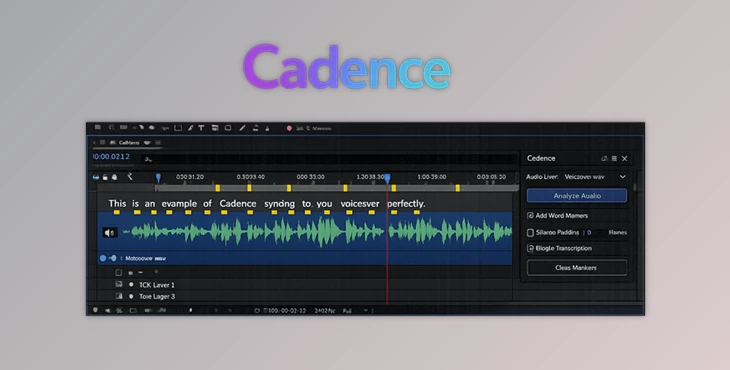730x370 pixels.
Task: Switch to the CalMarco composition tab
Action: click(128, 142)
